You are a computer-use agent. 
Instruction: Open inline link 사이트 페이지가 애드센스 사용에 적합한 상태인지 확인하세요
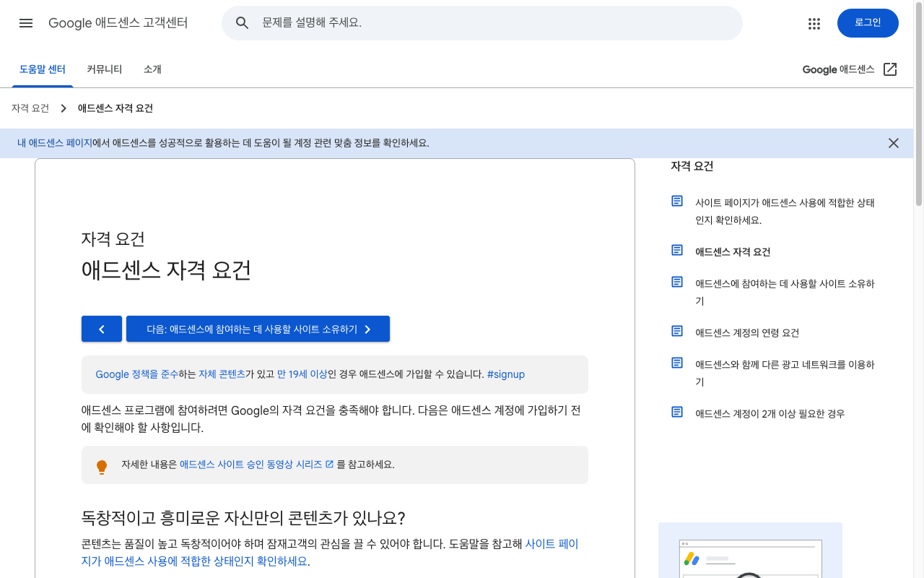330,553
